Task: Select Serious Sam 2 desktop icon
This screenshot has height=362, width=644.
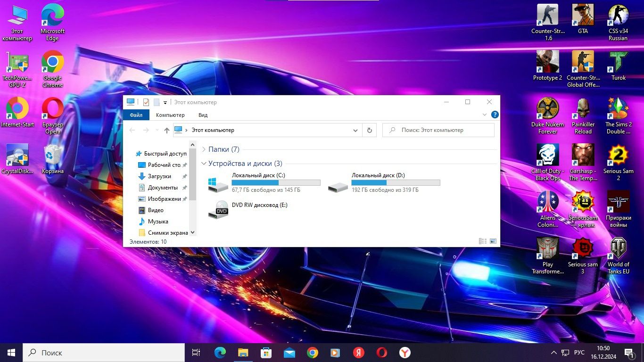Action: pos(618,162)
